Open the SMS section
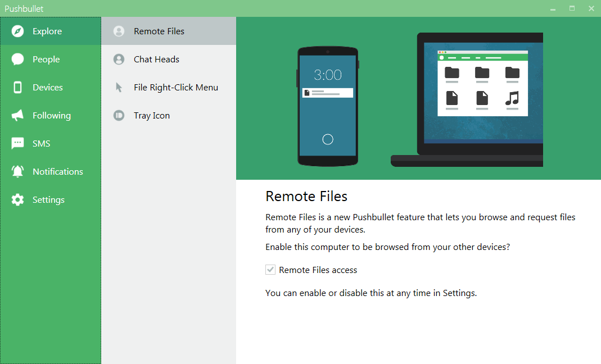601x364 pixels. coord(51,143)
